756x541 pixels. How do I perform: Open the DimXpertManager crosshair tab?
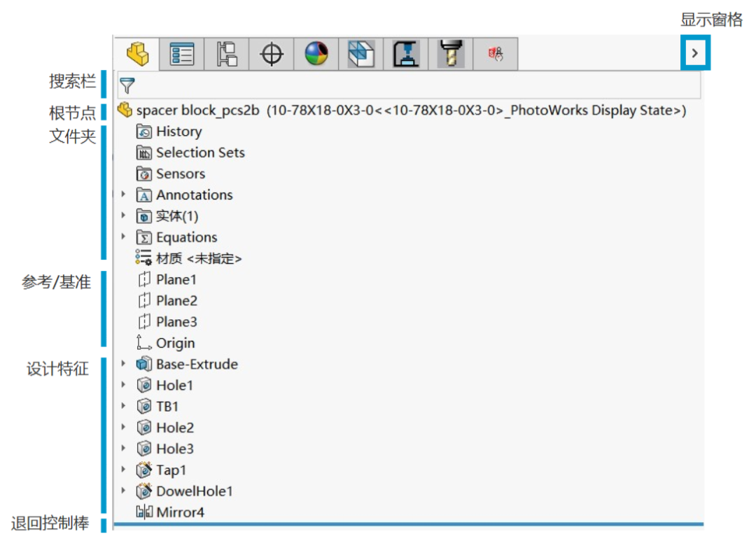(272, 54)
